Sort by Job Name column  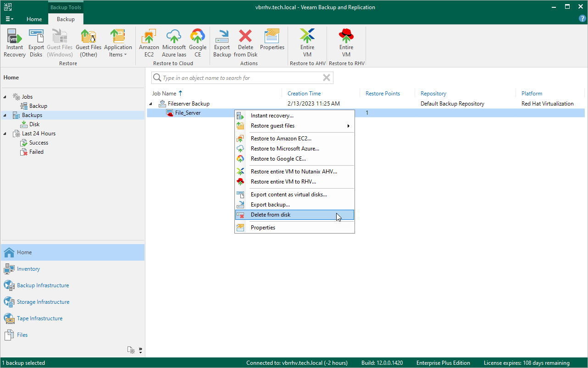pos(164,94)
